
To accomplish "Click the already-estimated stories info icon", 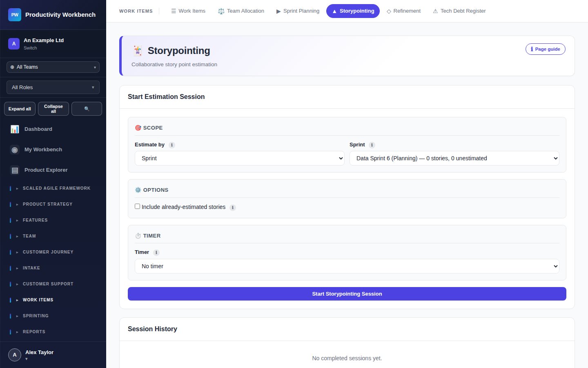I will [233, 208].
